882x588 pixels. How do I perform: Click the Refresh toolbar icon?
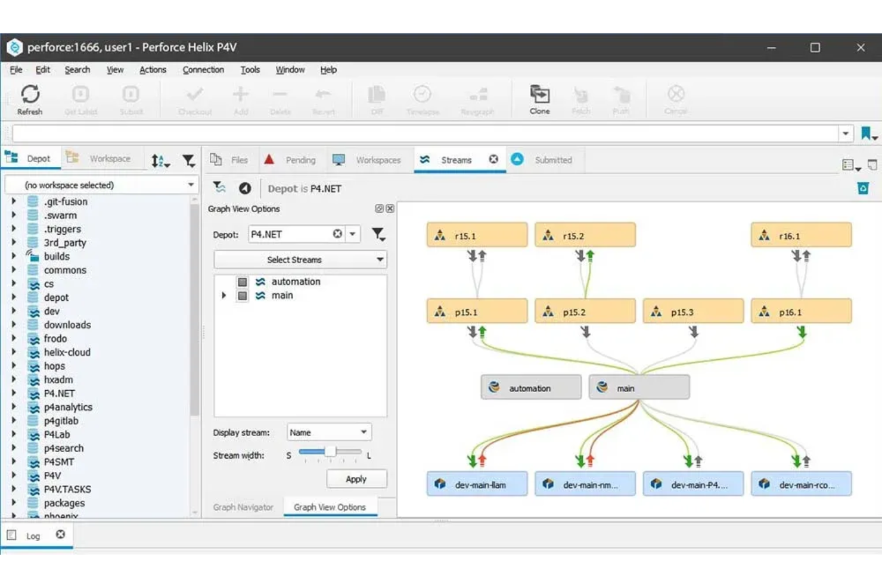coord(30,99)
